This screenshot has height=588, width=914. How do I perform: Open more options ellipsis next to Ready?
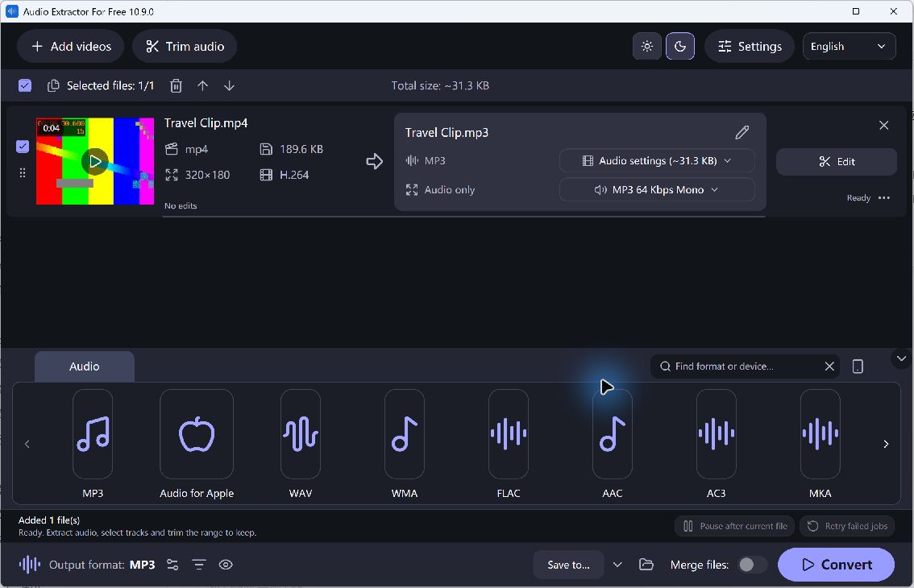tap(884, 198)
